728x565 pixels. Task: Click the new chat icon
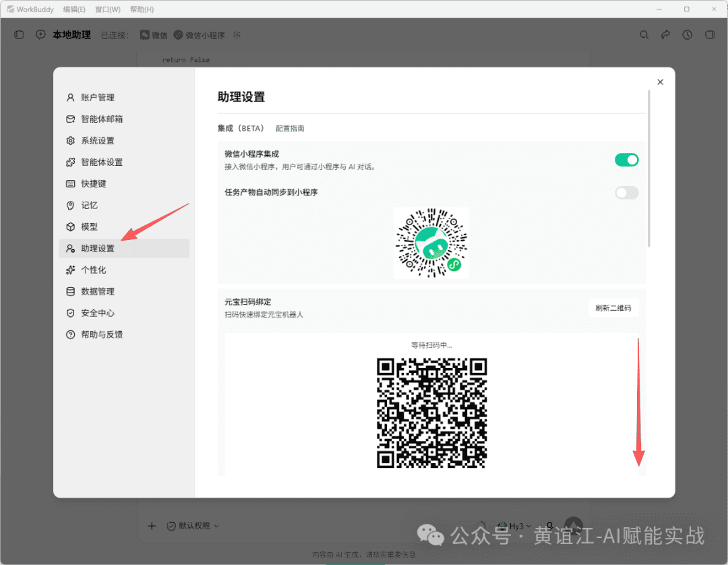point(40,35)
